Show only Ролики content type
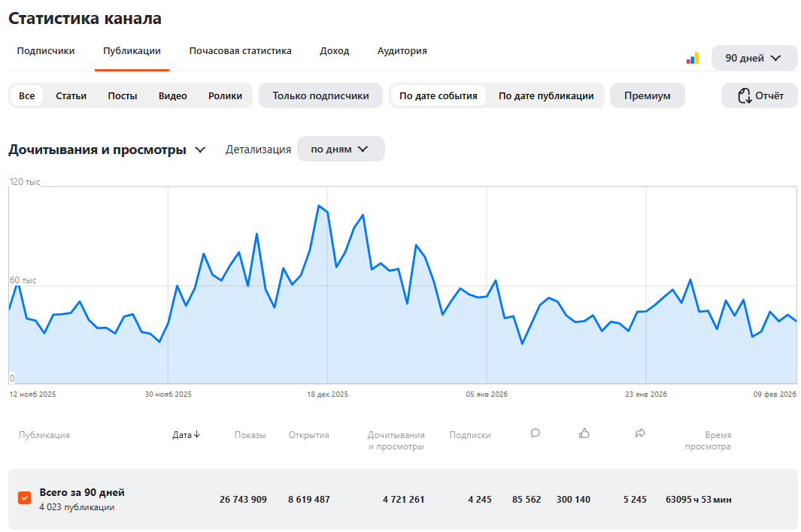801x532 pixels. point(225,95)
